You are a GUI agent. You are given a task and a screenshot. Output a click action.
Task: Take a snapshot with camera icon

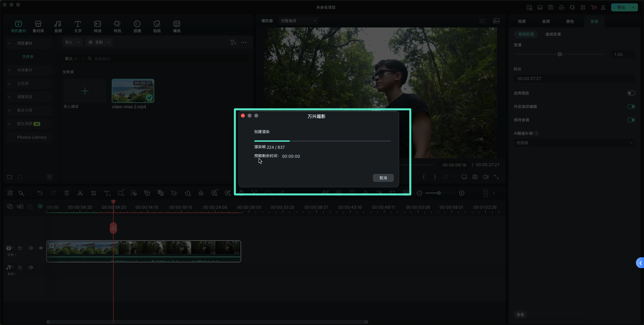click(475, 177)
